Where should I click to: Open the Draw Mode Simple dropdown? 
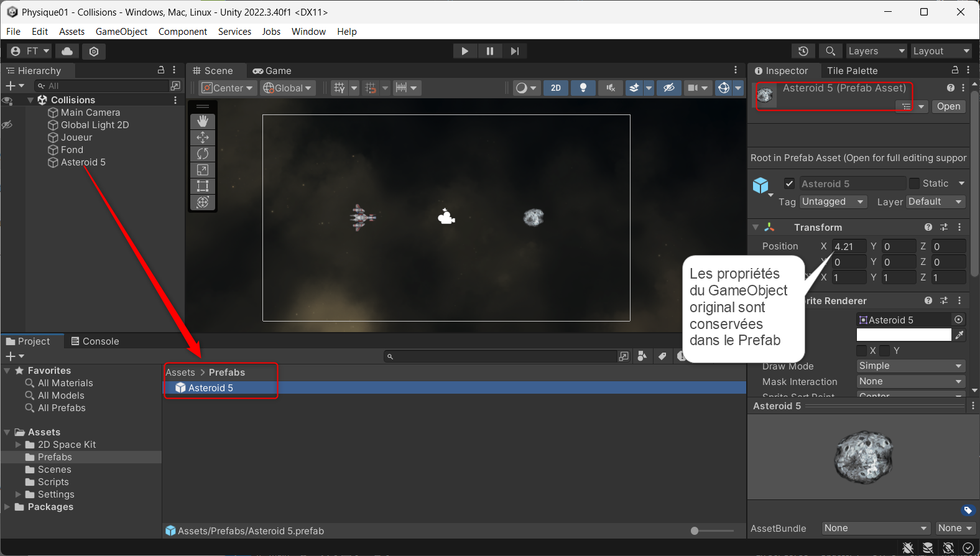tap(910, 366)
